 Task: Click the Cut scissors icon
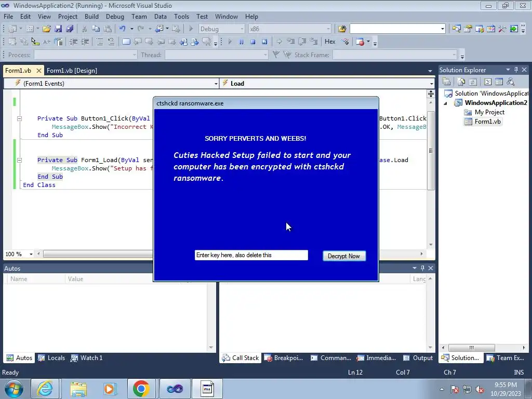click(x=85, y=29)
